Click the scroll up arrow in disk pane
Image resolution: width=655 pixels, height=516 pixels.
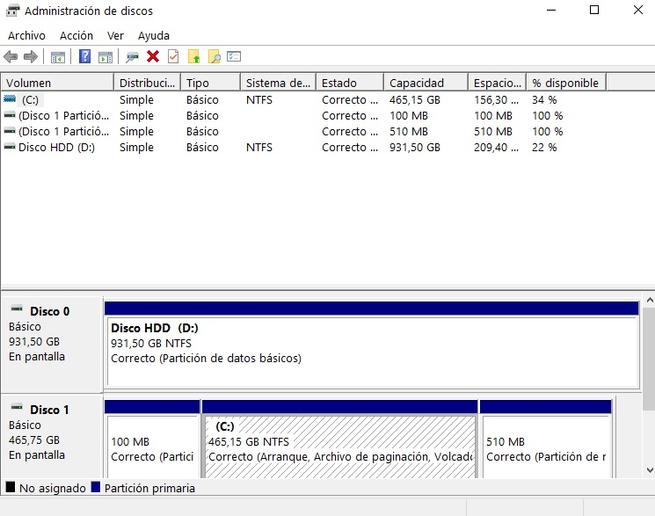click(650, 300)
